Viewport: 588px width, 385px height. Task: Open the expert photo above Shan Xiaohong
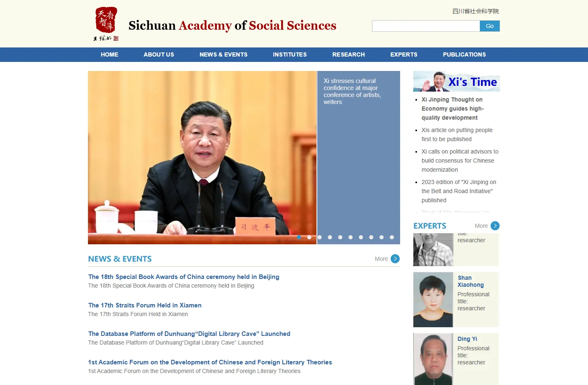[433, 250]
